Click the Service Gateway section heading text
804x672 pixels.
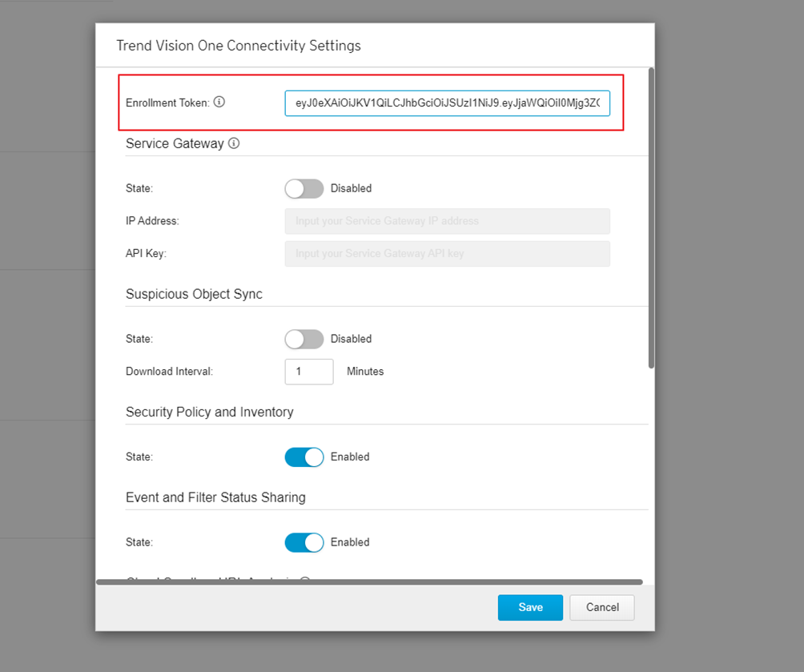[x=175, y=143]
